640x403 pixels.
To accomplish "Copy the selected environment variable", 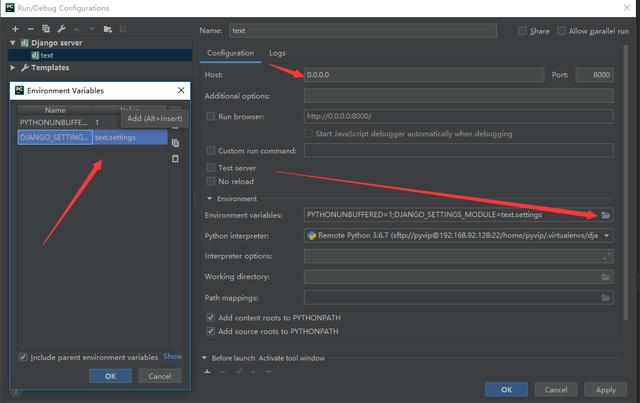I will tap(176, 143).
